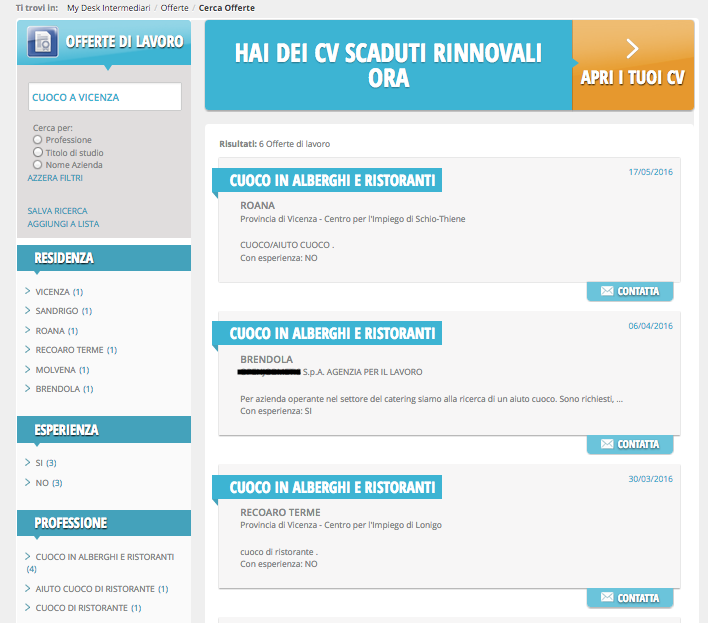Open the Brendola job offer title

click(x=334, y=333)
